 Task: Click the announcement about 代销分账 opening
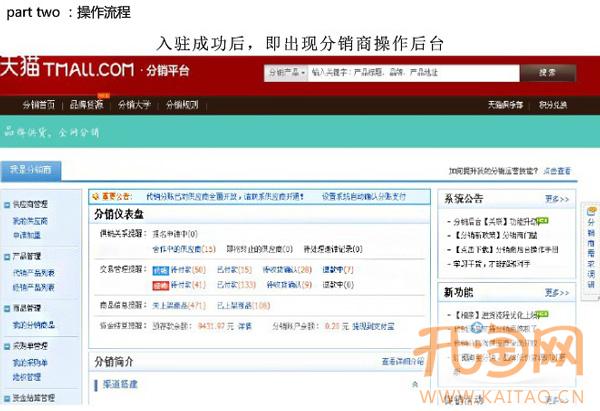point(225,197)
